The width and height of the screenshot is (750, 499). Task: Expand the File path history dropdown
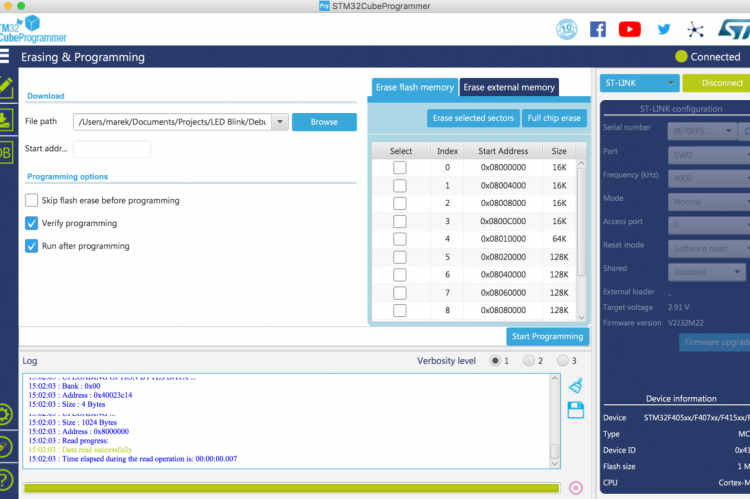[280, 122]
